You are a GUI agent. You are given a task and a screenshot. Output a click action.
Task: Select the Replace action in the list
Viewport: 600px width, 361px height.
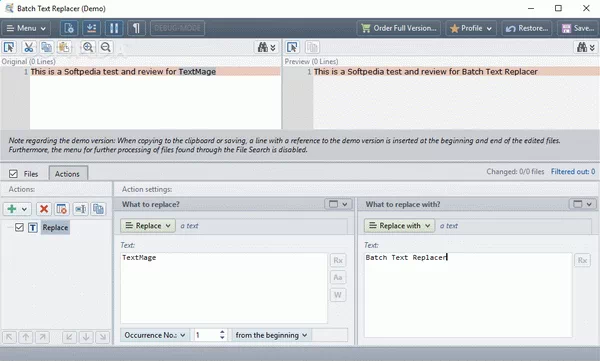tap(55, 227)
